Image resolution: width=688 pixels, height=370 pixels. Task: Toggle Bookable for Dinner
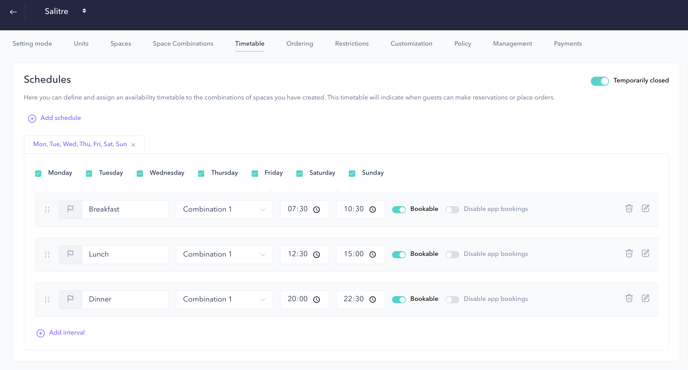click(399, 299)
